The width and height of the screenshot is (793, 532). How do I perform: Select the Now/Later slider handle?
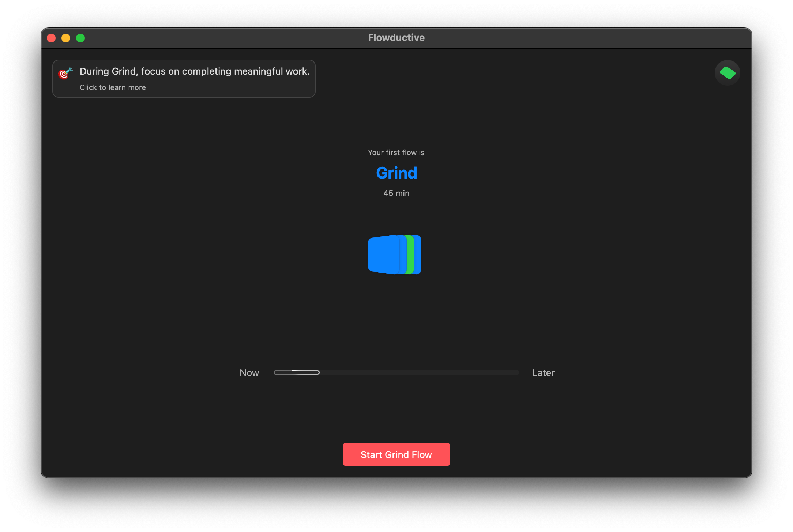coord(296,372)
